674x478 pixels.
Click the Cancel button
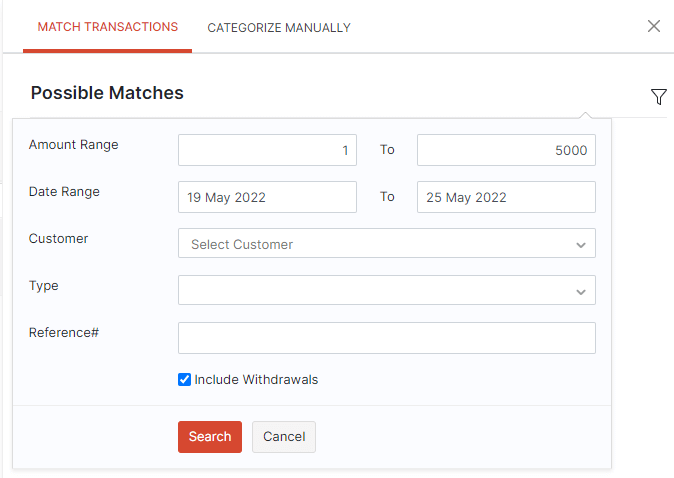click(284, 437)
